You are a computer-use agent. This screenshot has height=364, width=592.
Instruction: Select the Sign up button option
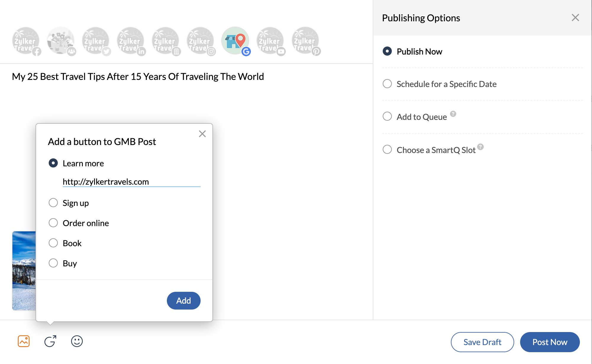point(53,202)
